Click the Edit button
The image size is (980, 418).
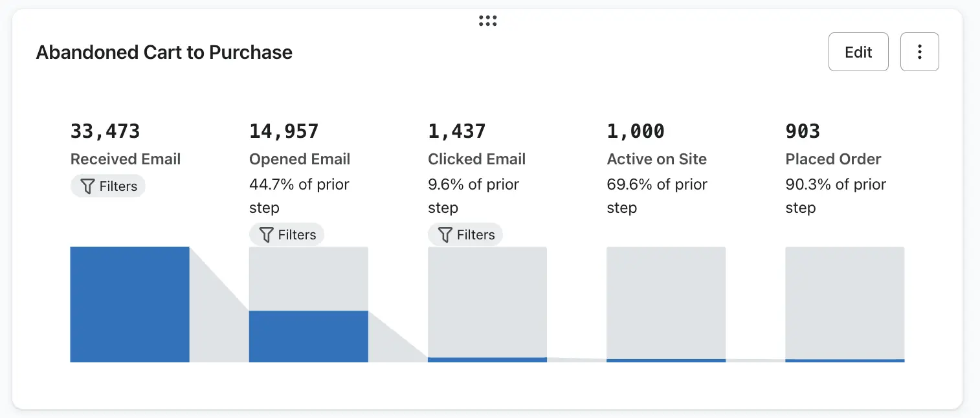click(x=858, y=52)
